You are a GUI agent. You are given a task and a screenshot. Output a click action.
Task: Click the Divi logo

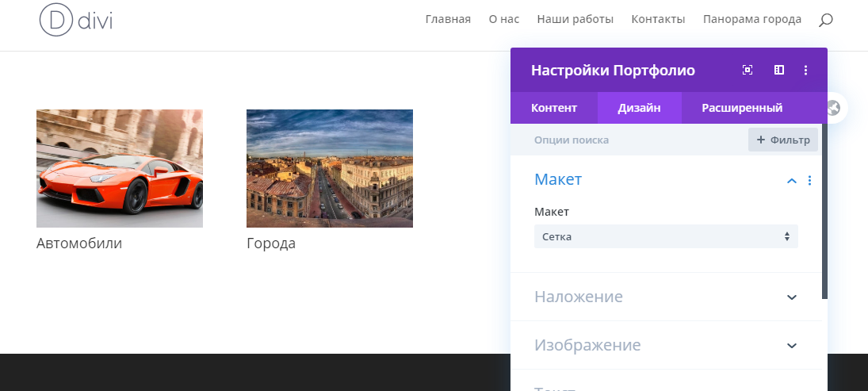76,20
